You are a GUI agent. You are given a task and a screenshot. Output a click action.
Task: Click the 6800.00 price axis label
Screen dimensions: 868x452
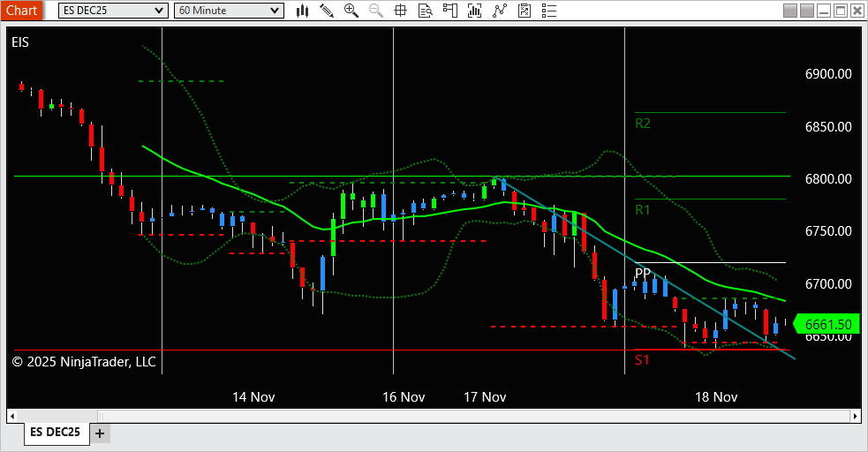tap(828, 179)
